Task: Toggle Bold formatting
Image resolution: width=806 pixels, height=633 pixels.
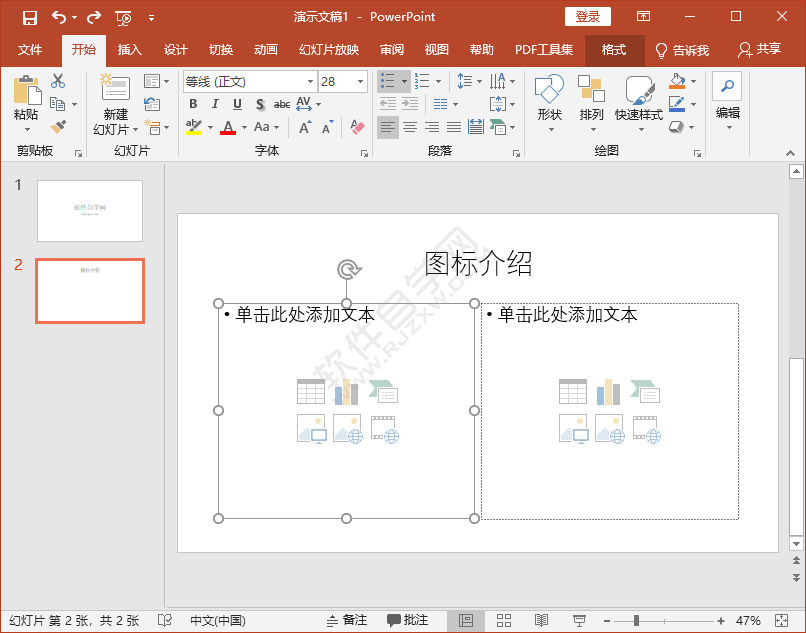Action: tap(192, 104)
